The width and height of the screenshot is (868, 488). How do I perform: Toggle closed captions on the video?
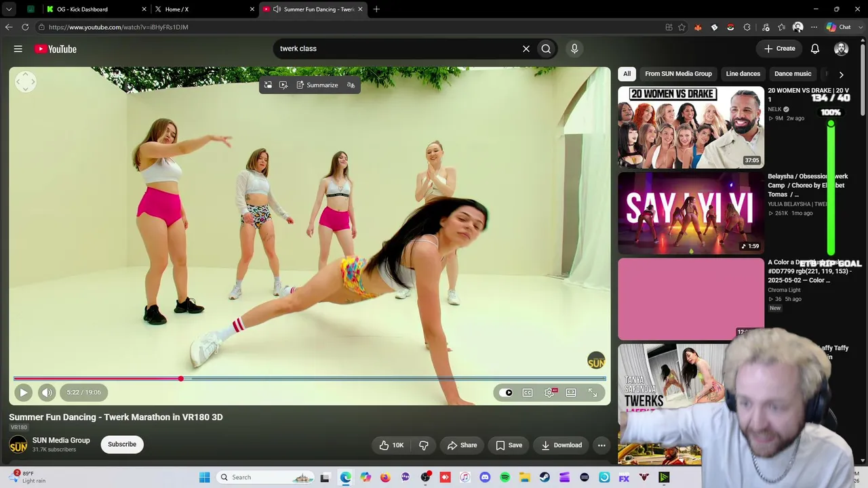pos(528,392)
